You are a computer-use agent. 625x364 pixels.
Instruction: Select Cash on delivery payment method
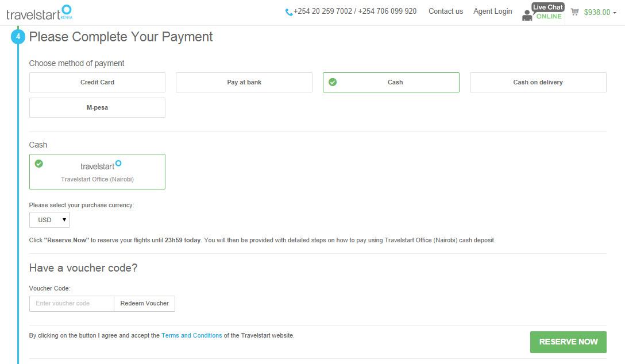(x=538, y=83)
